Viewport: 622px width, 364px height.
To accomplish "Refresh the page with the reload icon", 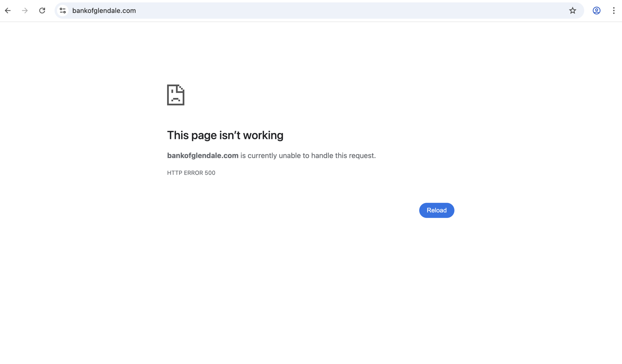I will 42,10.
